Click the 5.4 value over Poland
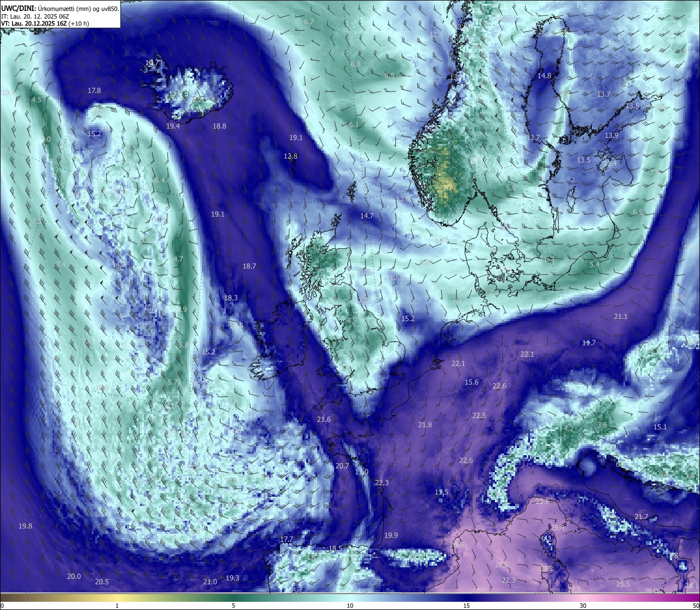Screen dimensions: 700x610 [x=594, y=264]
